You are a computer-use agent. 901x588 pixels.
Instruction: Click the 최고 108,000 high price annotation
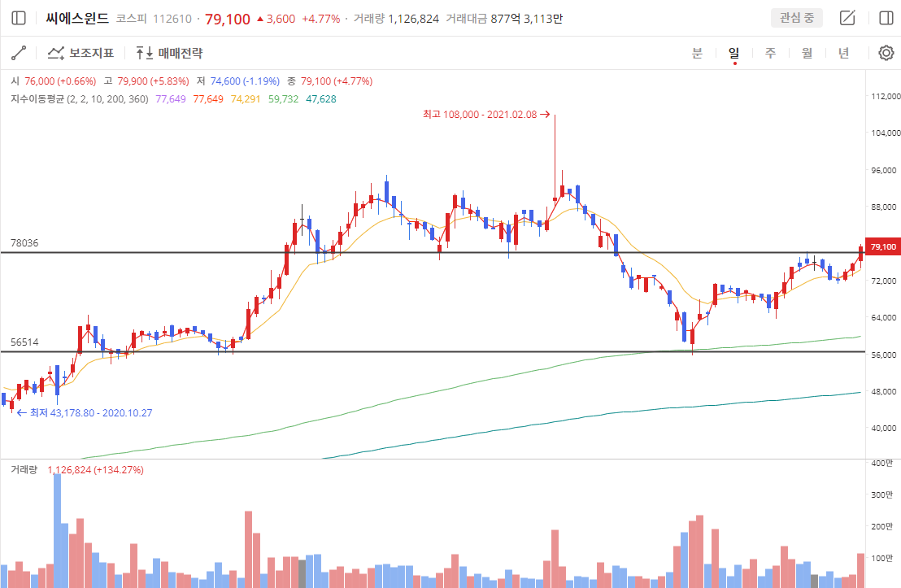tap(486, 115)
